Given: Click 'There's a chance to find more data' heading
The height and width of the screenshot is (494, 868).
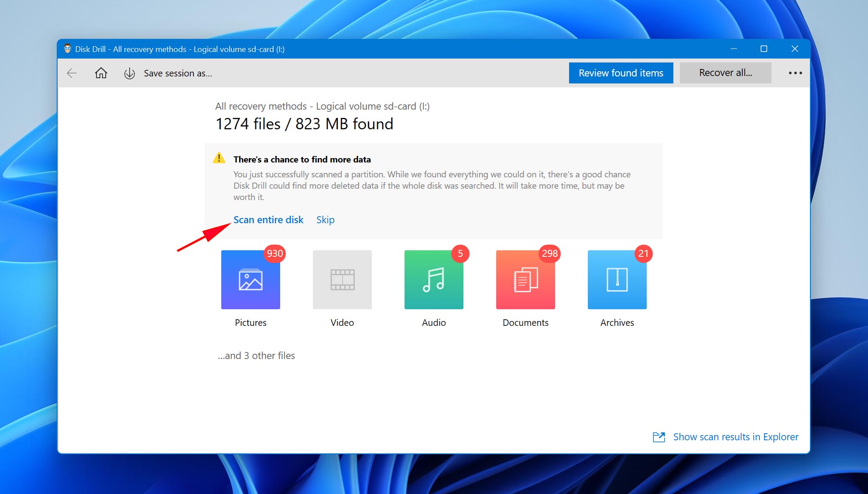Looking at the screenshot, I should (x=302, y=159).
